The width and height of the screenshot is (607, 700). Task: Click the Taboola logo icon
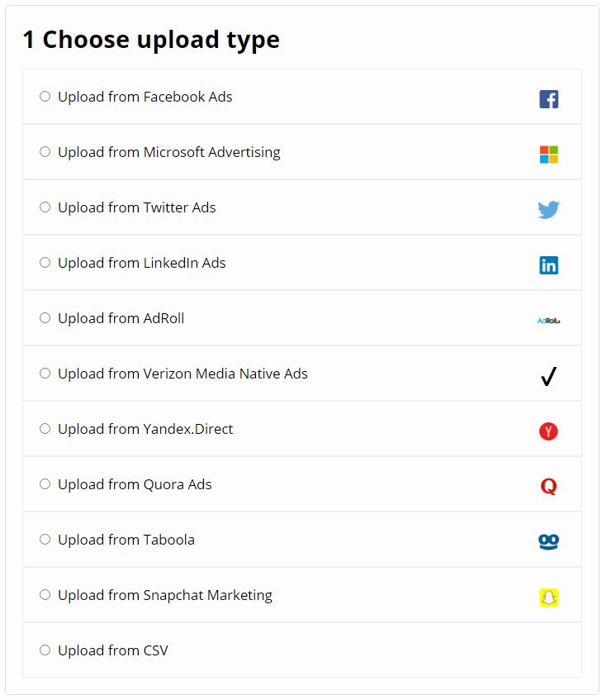pos(548,541)
